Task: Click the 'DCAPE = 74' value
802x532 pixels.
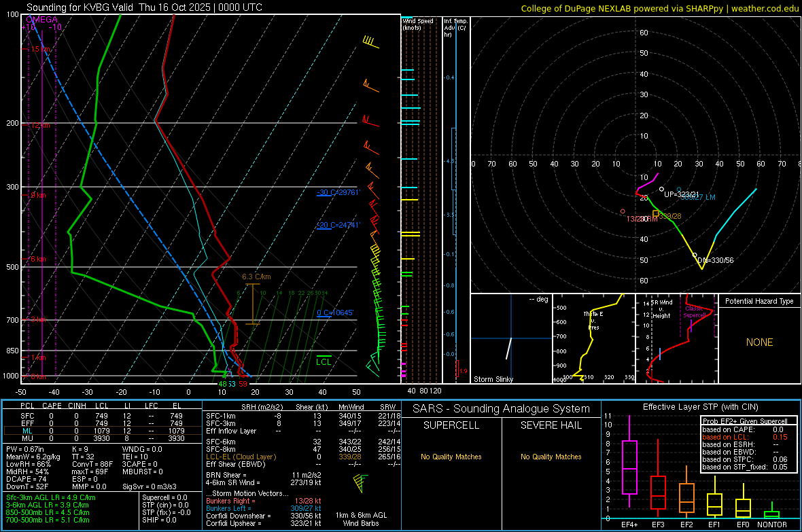Action: (26, 479)
